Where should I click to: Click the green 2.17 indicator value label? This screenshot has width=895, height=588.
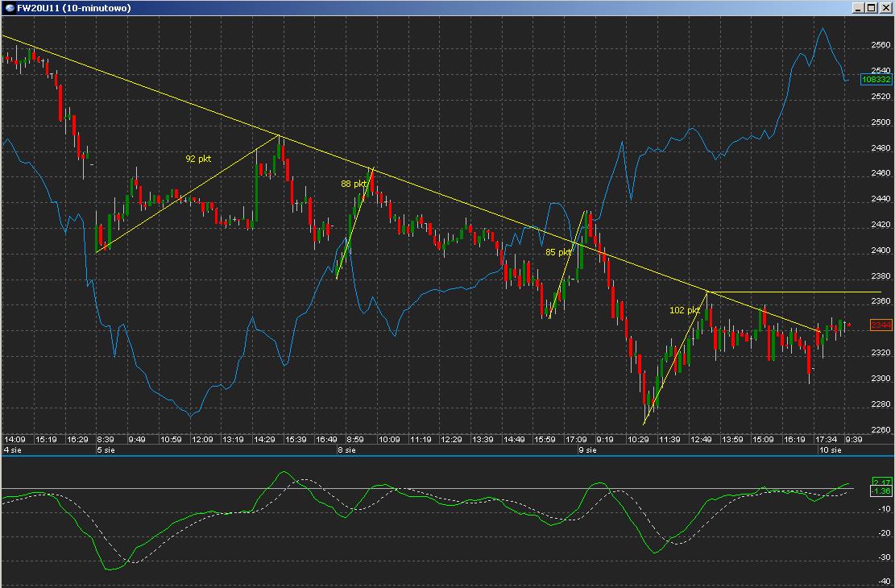coord(881,482)
